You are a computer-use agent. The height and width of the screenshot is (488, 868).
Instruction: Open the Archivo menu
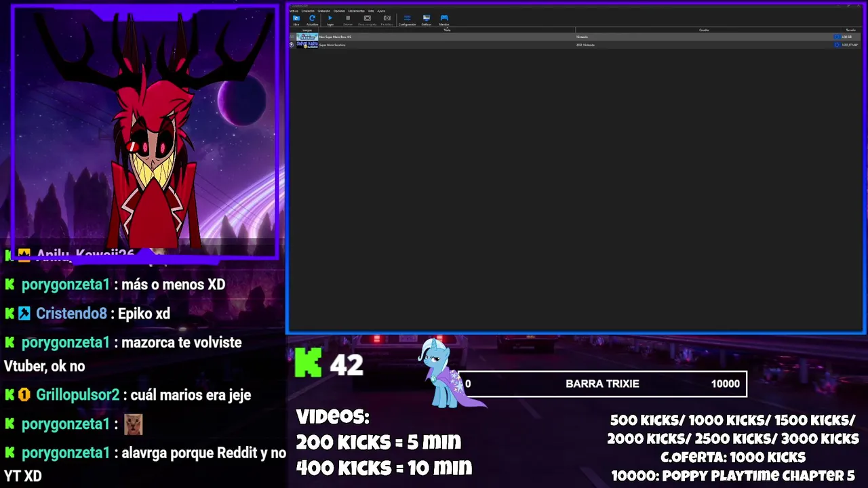[x=294, y=11]
